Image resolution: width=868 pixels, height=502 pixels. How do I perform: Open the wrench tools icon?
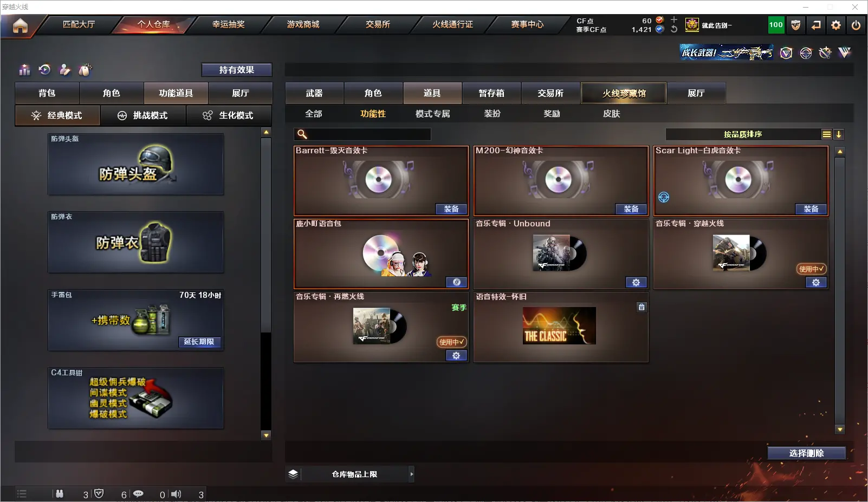click(x=825, y=53)
